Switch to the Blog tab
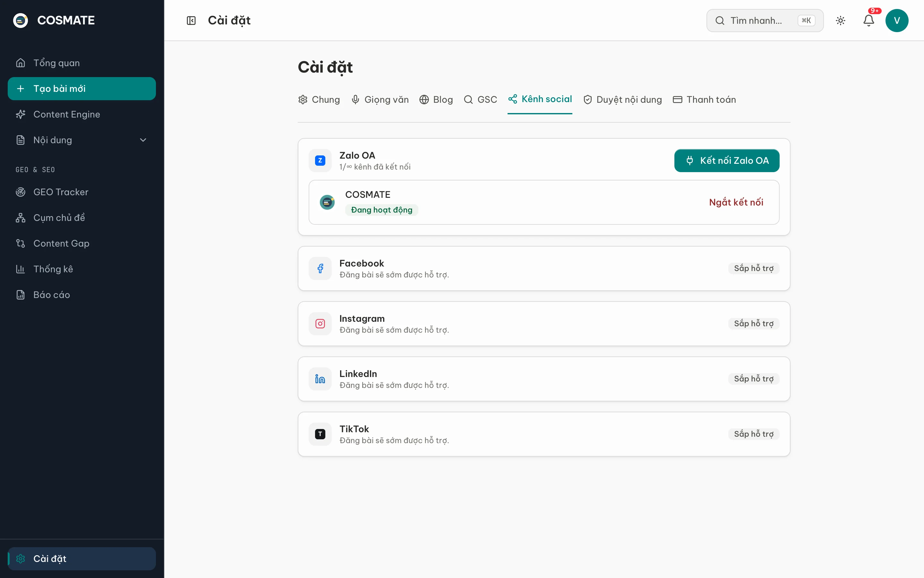This screenshot has height=578, width=924. click(x=436, y=100)
